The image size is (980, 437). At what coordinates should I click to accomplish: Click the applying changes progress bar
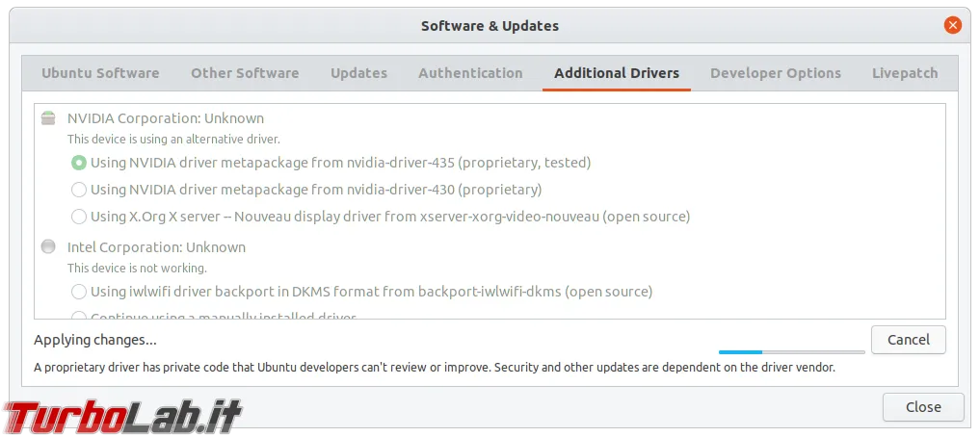click(x=792, y=352)
